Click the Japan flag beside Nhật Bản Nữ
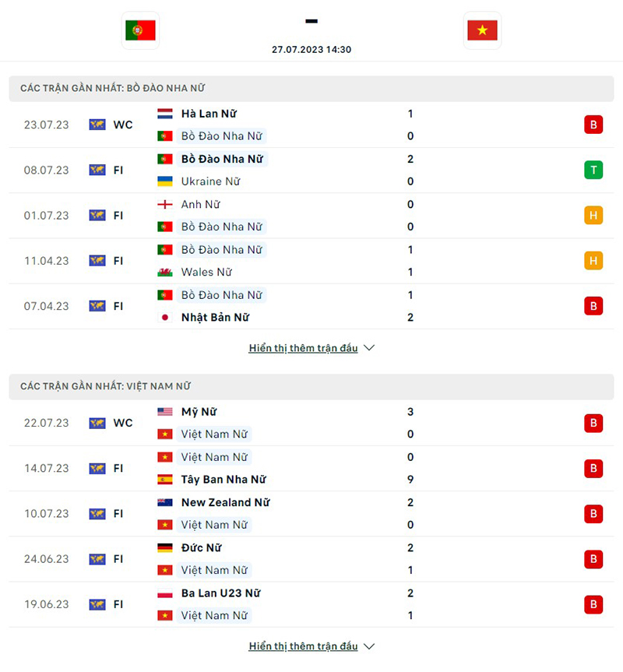The width and height of the screenshot is (623, 672). tap(165, 318)
